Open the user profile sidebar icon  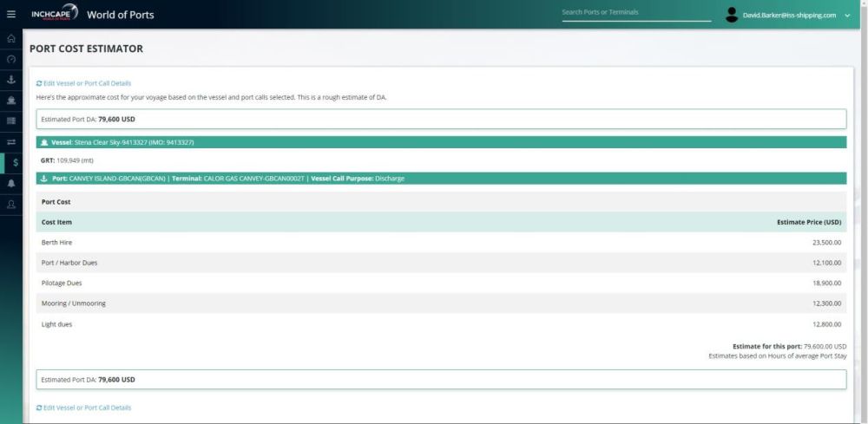coord(11,205)
